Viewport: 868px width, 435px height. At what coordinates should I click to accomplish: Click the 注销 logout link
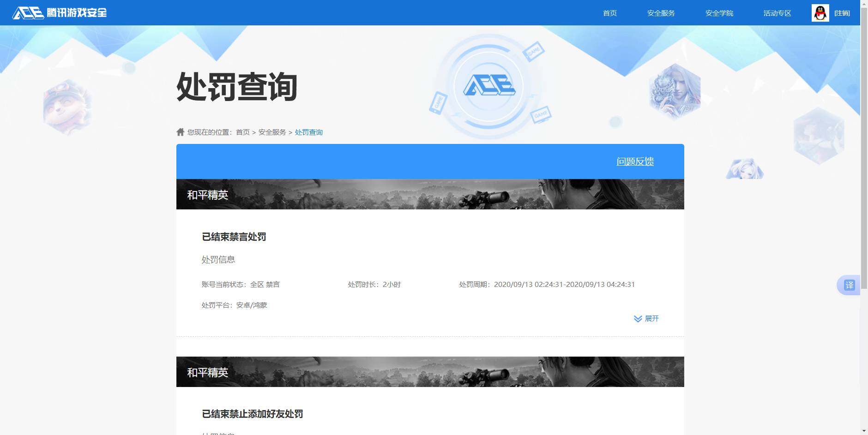pos(842,13)
